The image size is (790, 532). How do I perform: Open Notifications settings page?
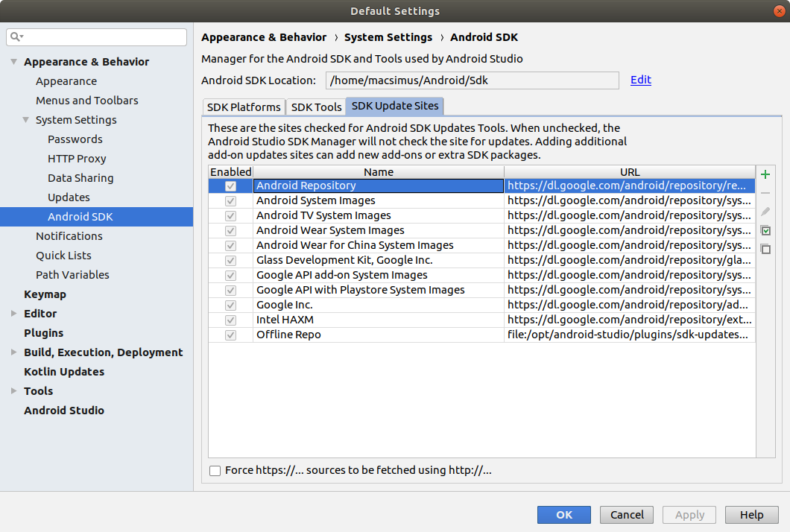69,235
